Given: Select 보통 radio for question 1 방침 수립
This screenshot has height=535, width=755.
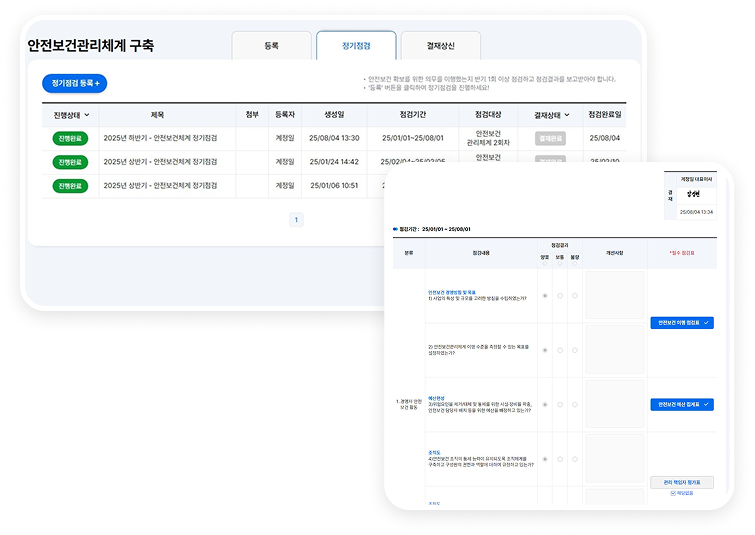Looking at the screenshot, I should (x=560, y=296).
